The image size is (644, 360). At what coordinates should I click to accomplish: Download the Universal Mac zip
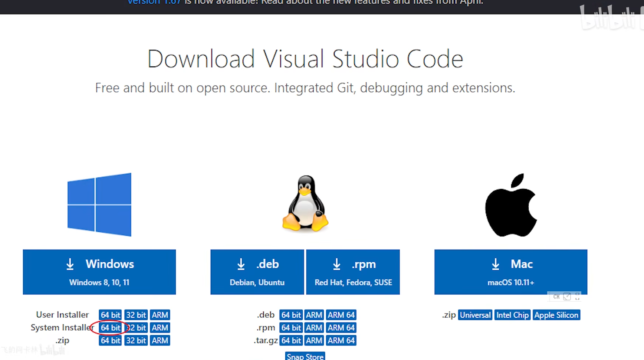tap(475, 314)
